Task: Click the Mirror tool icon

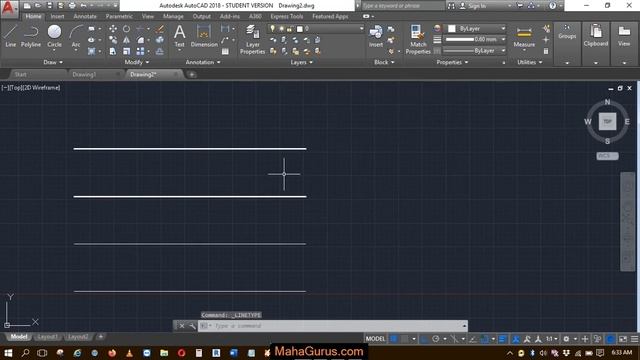Action: 127,40
